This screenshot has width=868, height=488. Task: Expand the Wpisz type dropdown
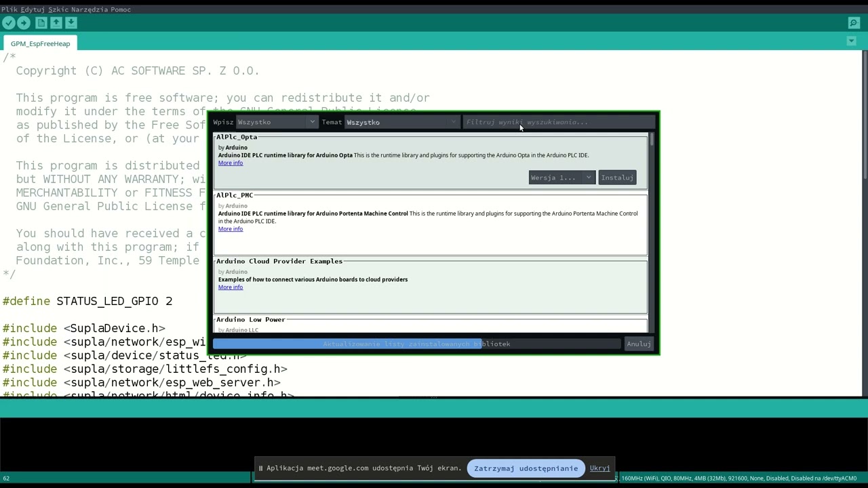276,122
